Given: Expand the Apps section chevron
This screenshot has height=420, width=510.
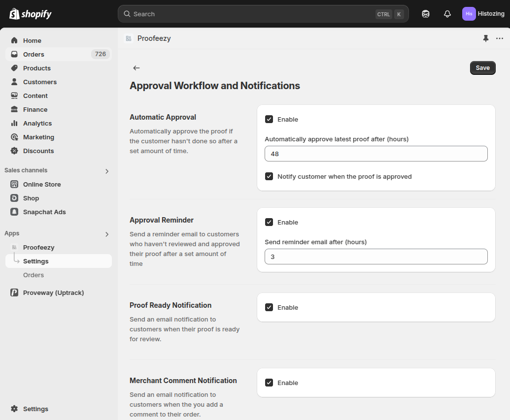Looking at the screenshot, I should pos(107,234).
